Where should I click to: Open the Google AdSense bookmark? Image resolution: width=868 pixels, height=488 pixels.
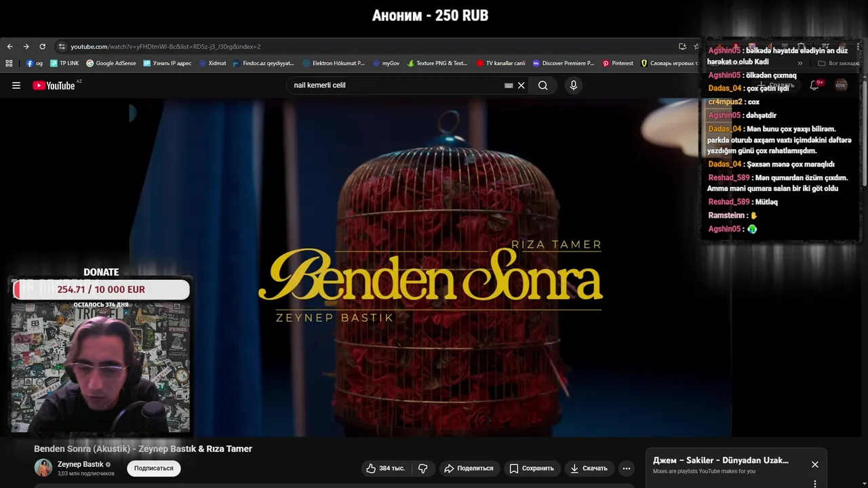111,63
